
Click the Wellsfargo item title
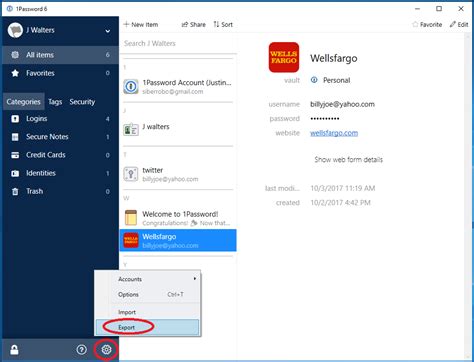point(334,58)
